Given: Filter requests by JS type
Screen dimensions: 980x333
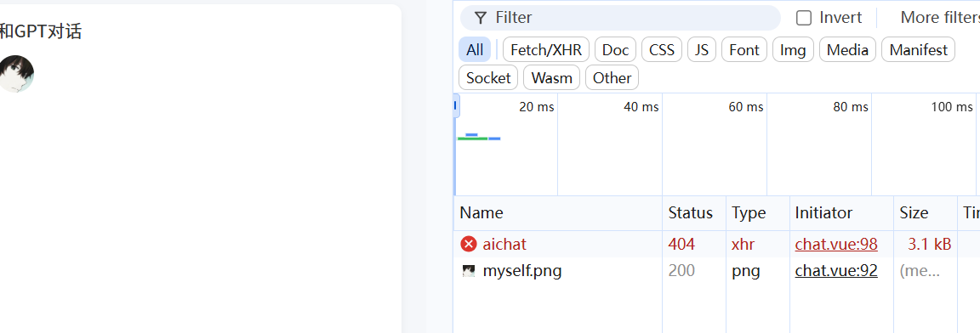Looking at the screenshot, I should pos(702,50).
